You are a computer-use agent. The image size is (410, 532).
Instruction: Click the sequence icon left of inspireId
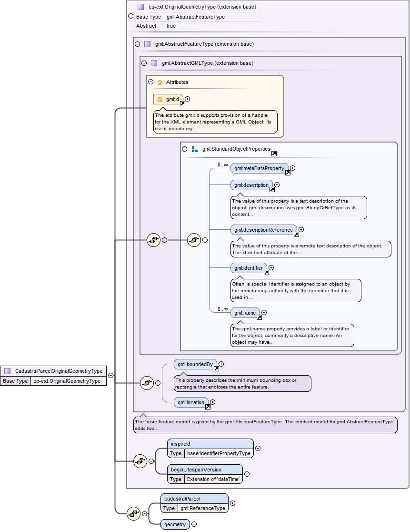[x=140, y=461]
